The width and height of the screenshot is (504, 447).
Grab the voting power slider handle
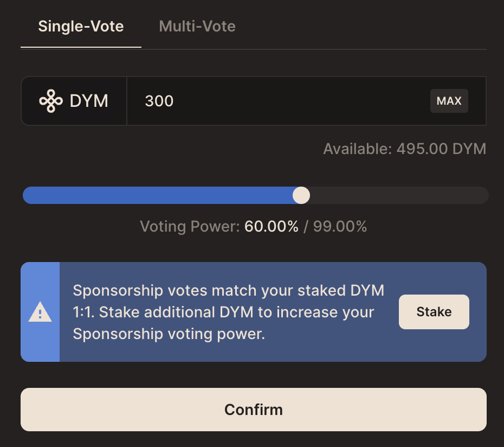click(x=301, y=195)
